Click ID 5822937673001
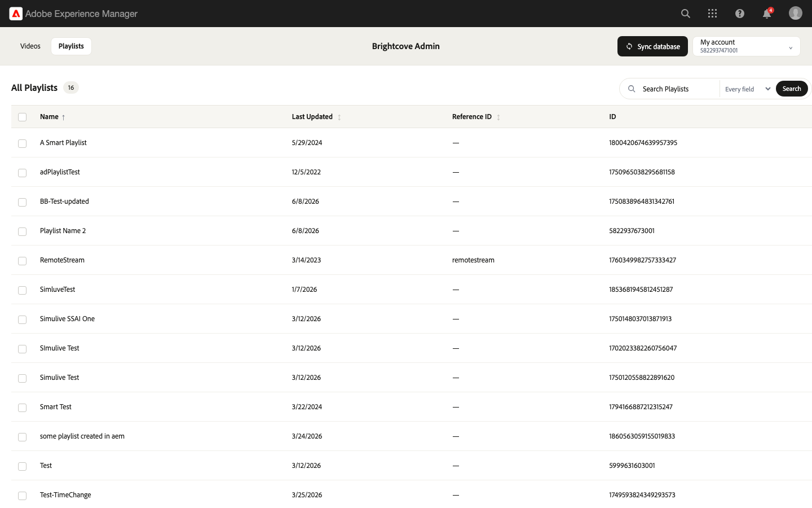 pos(632,231)
